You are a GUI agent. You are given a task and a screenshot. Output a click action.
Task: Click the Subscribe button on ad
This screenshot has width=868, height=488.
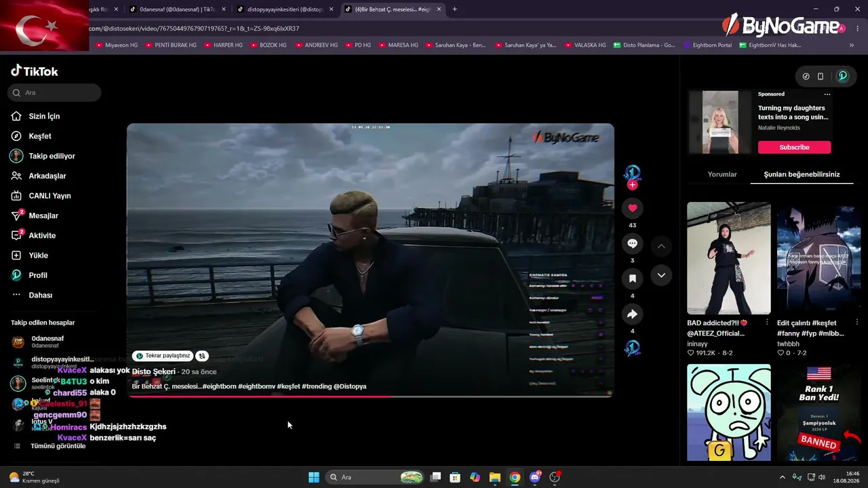(x=794, y=147)
